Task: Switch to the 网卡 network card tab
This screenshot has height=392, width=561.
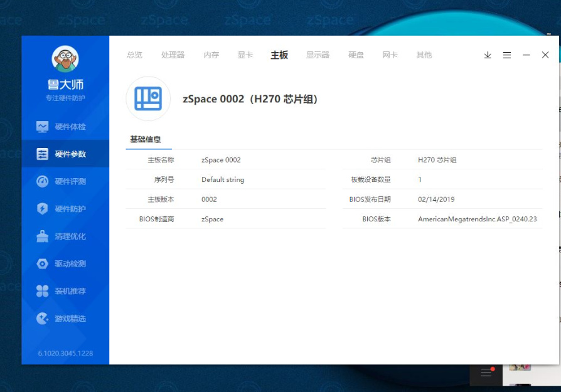Action: tap(390, 55)
